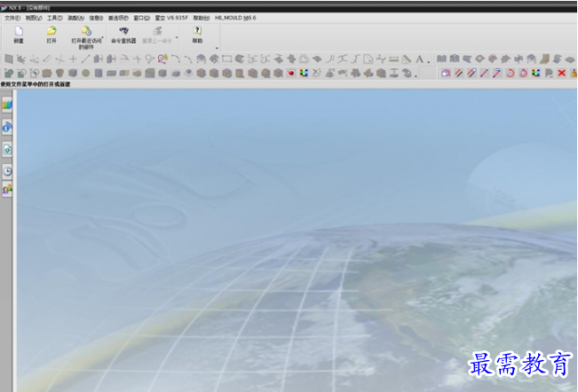This screenshot has height=392, width=578.
Task: Click the 帮助 question-mark toolbar button
Action: pos(197,35)
